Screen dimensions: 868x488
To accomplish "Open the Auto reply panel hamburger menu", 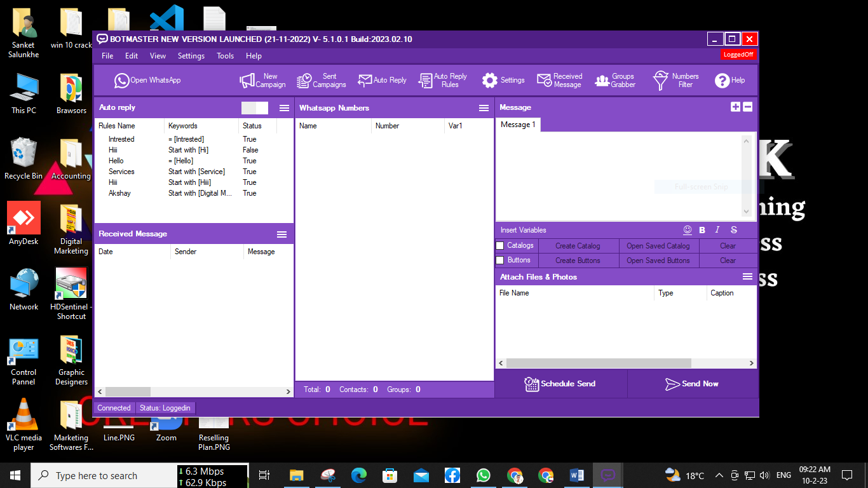I will point(285,108).
